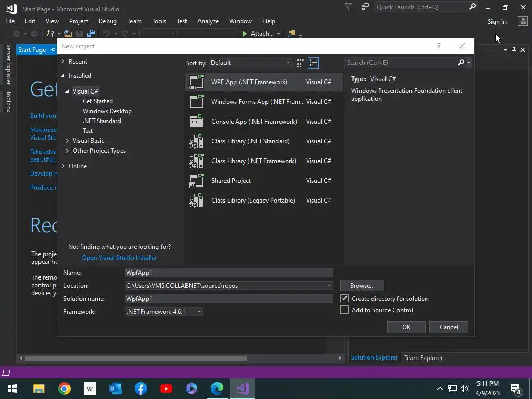Pin the Start Page tab
Viewport: 532px width, 399px height.
[x=53, y=50]
